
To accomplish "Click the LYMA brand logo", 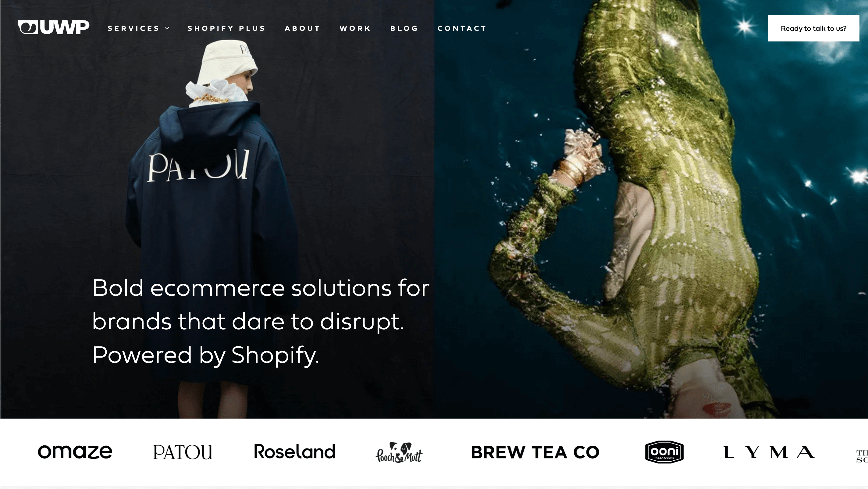I will click(769, 452).
